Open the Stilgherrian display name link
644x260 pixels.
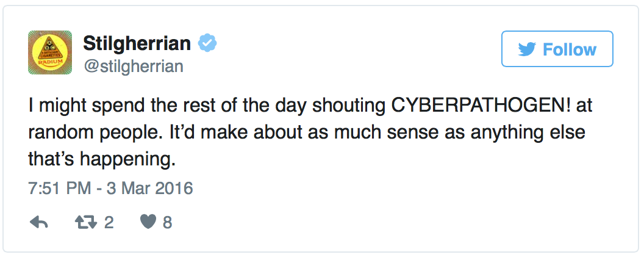pos(137,43)
